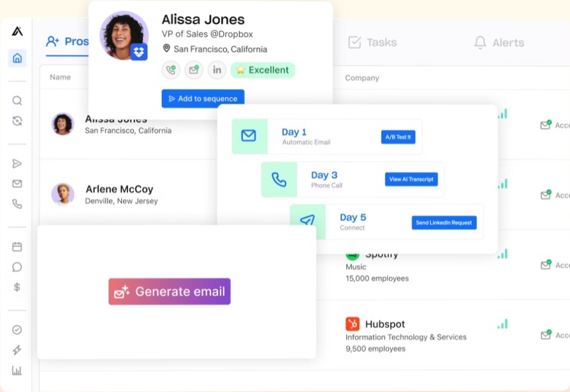Viewport: 570px width, 392px height.
Task: Open Arlene McCoy's avatar thumbnail
Action: click(63, 194)
